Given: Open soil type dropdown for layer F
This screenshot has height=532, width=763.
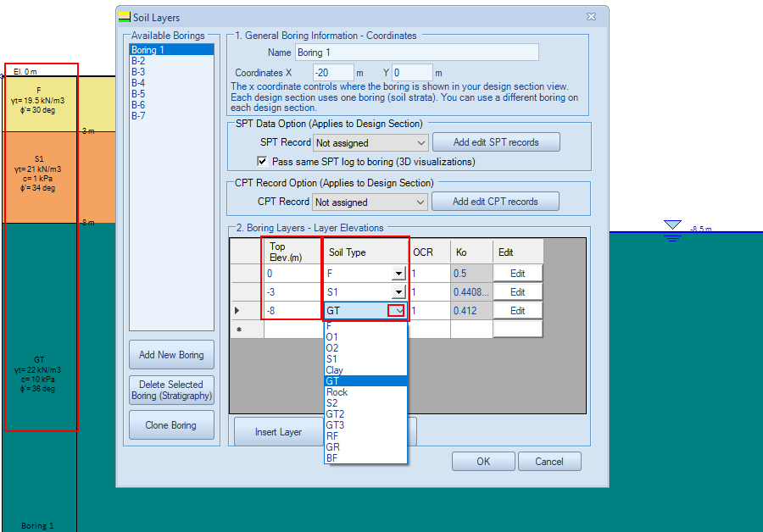Looking at the screenshot, I should coord(398,274).
